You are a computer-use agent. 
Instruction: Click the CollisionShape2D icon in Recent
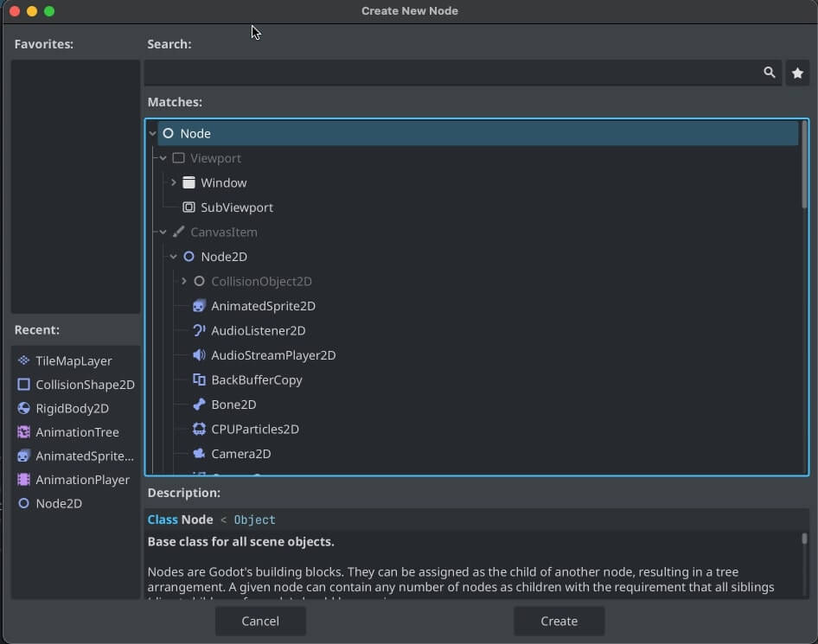pos(23,385)
